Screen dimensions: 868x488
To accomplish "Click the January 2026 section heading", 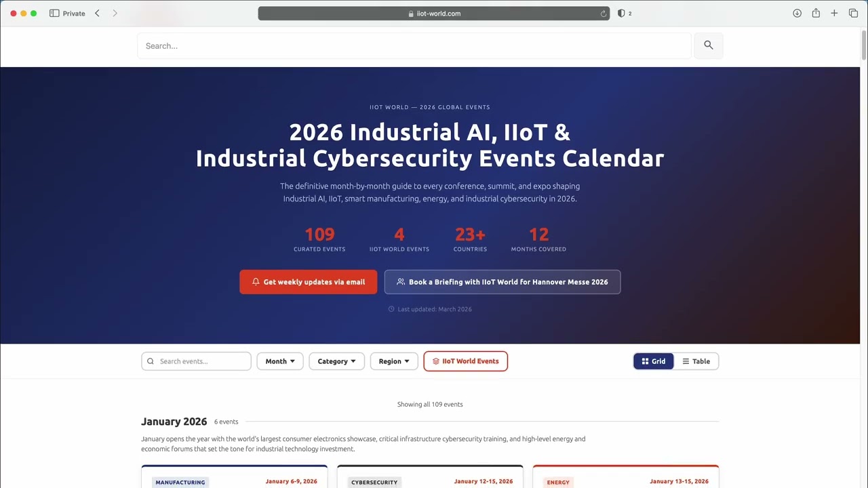I will [x=174, y=421].
